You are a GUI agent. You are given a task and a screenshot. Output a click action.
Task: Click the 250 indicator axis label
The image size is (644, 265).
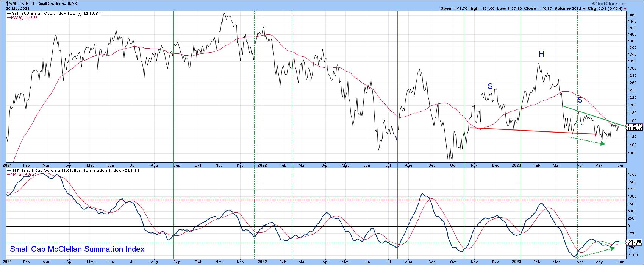(631, 218)
